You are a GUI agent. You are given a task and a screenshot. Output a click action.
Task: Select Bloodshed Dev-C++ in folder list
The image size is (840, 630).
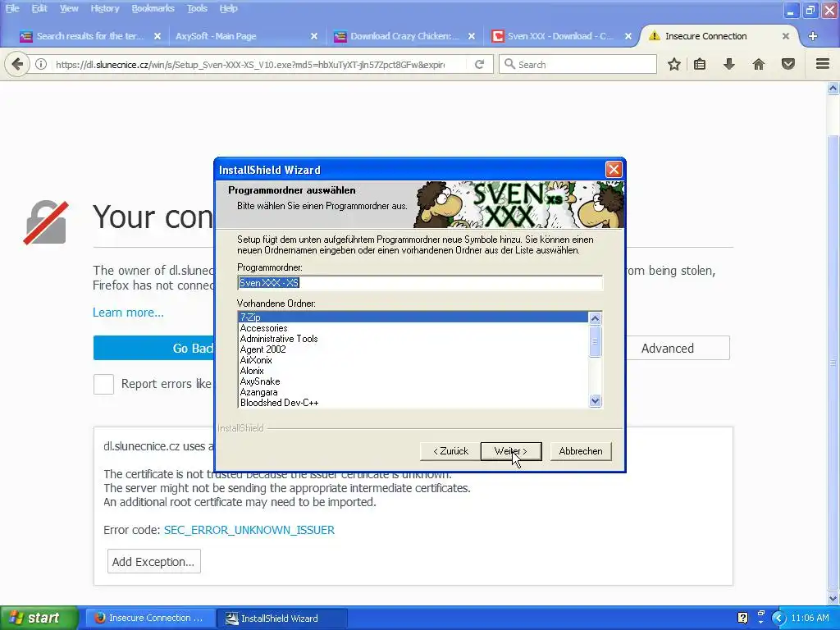click(413, 403)
